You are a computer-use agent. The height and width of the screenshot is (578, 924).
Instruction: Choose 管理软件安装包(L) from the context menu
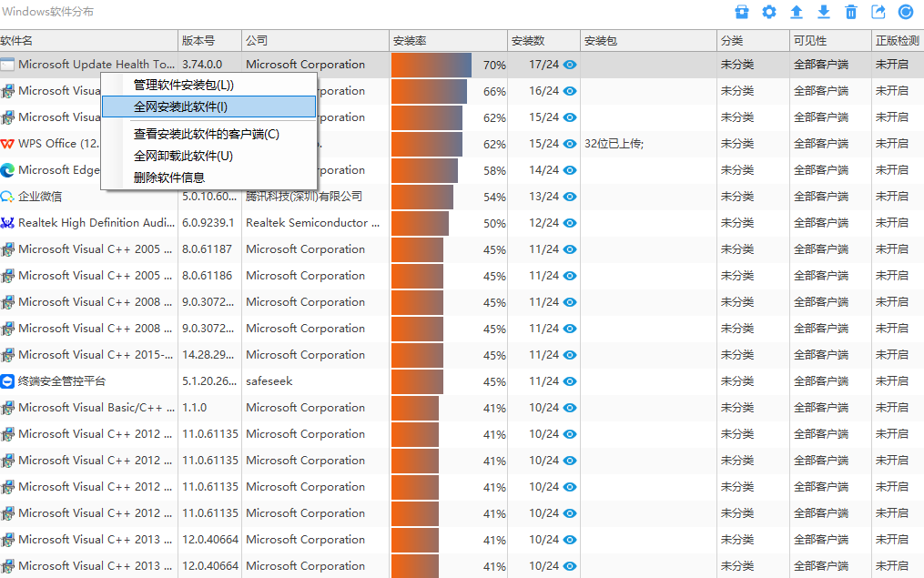(209, 85)
